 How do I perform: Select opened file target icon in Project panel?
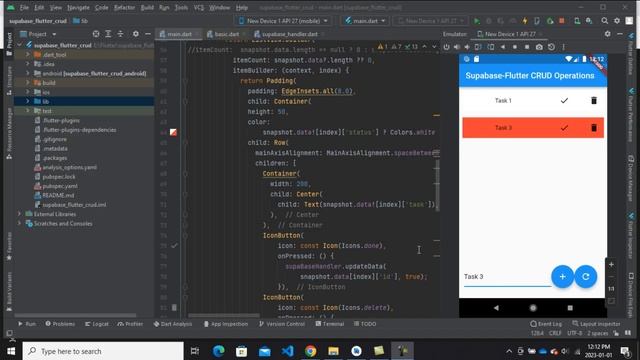pos(96,34)
